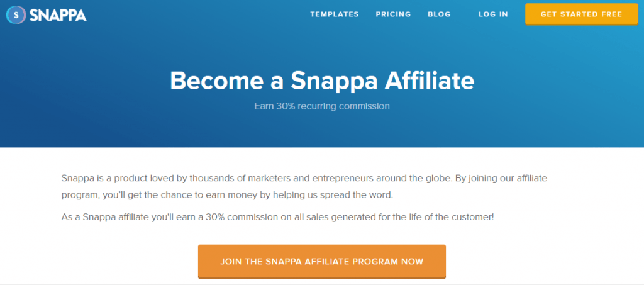Open the Blog link in navigation

point(439,14)
